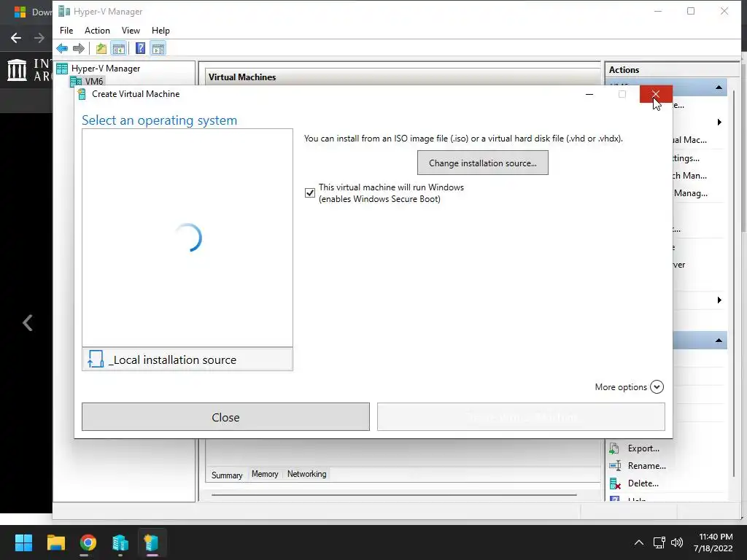
Task: Open File Explorer from the taskbar
Action: point(55,542)
